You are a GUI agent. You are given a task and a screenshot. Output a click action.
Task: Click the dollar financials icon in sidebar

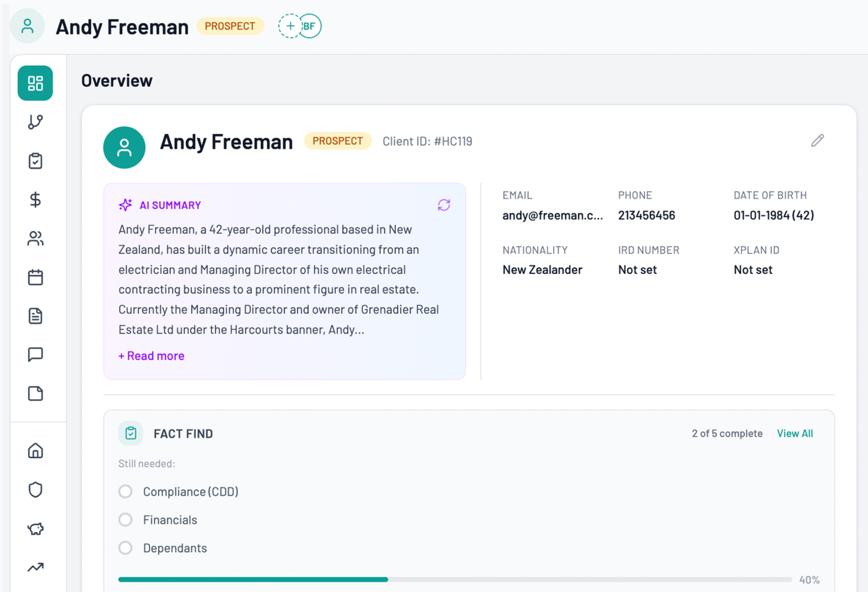[35, 200]
